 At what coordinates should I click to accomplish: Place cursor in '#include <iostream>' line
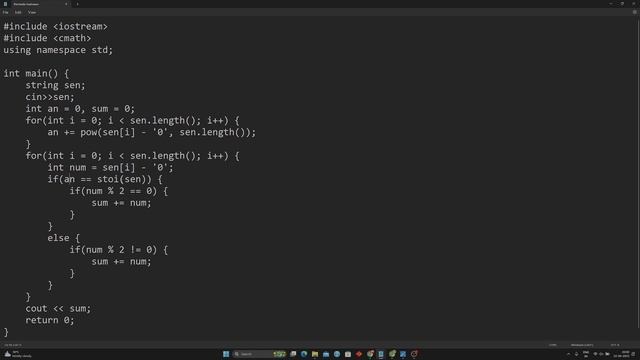pos(56,27)
